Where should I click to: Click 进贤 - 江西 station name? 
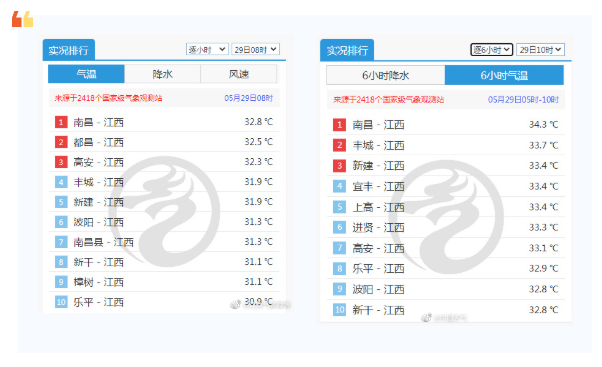tap(379, 228)
